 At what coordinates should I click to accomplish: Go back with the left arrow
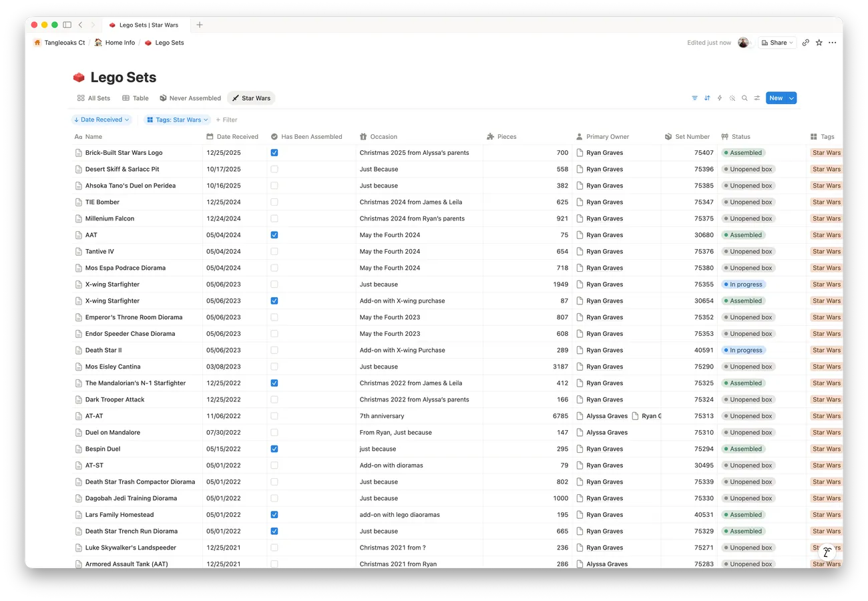pyautogui.click(x=80, y=25)
